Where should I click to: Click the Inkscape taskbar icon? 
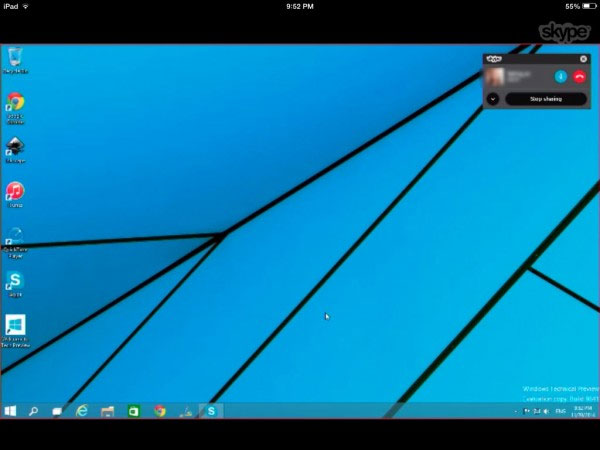click(x=186, y=412)
